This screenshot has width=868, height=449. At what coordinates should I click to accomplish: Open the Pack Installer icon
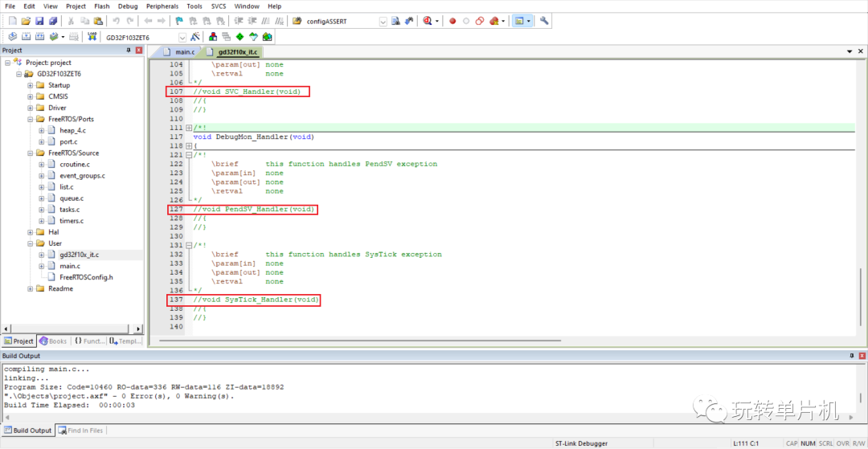click(x=268, y=37)
